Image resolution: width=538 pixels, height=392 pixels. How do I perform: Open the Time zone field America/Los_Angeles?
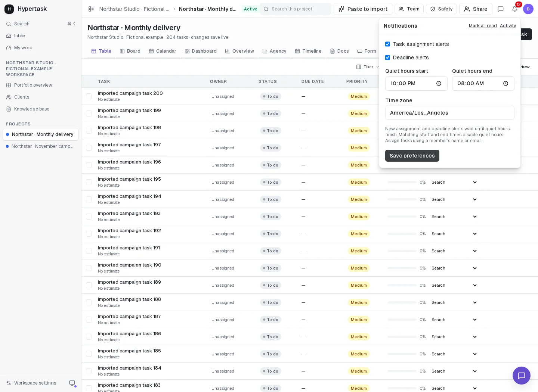point(450,113)
